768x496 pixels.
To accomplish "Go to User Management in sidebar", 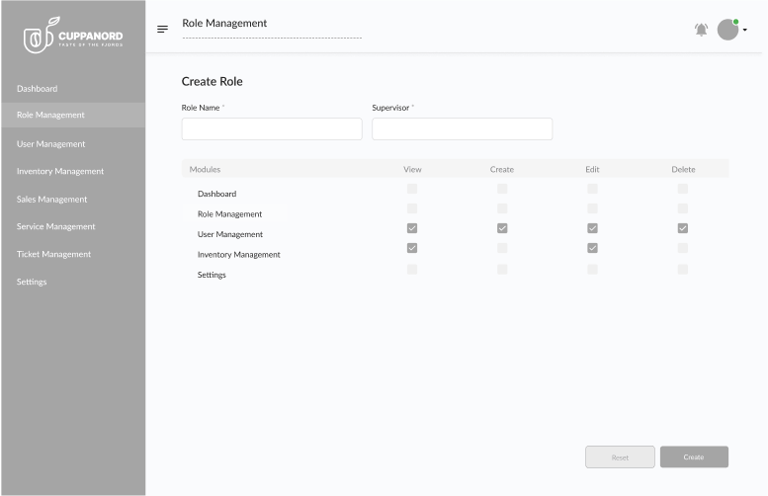I will pyautogui.click(x=51, y=144).
